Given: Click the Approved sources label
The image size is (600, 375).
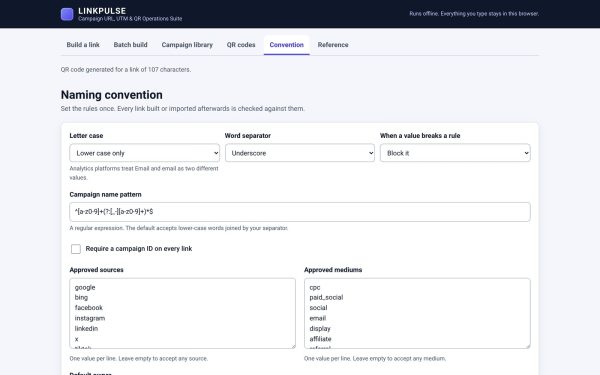Looking at the screenshot, I should click(96, 270).
